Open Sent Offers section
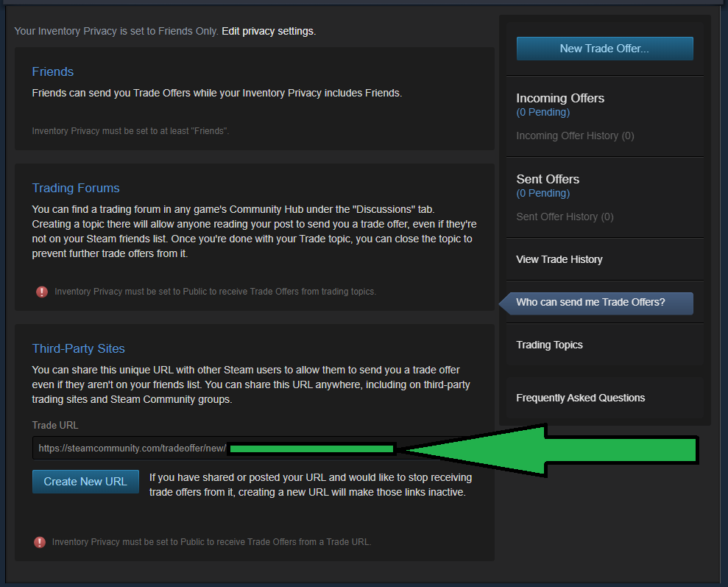The width and height of the screenshot is (728, 587). [548, 179]
